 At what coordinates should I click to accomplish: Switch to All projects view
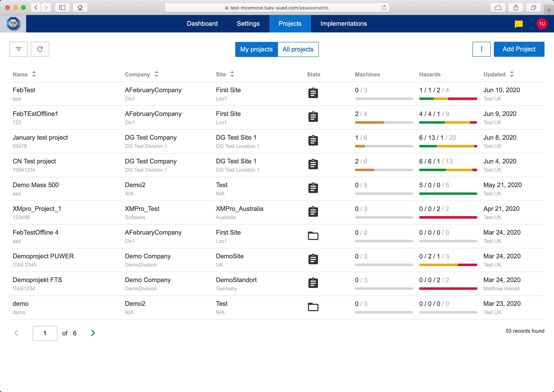pos(298,49)
